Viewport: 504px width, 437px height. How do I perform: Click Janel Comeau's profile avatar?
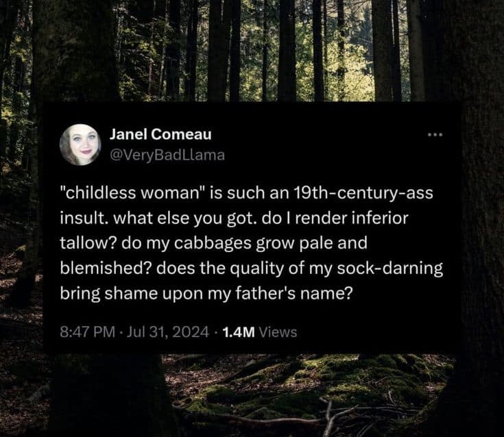coord(80,145)
